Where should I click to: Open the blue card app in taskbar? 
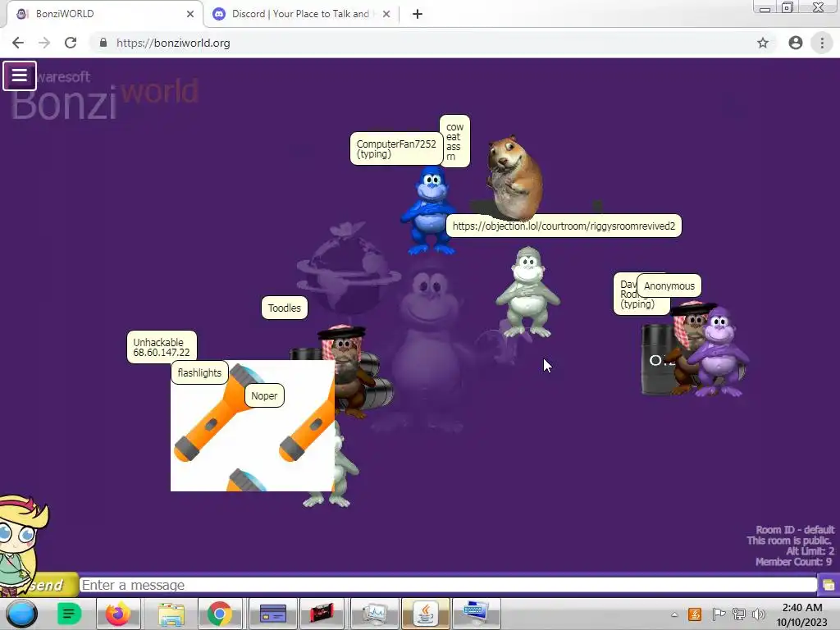click(x=272, y=614)
